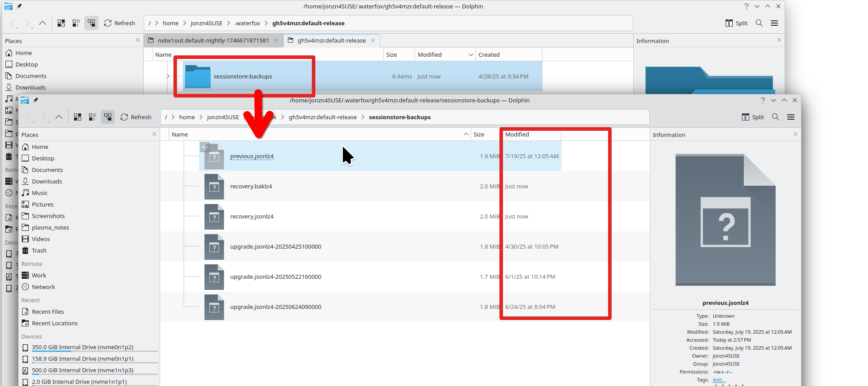Open .waterfox breadcrumb in back window
Screen dimensions: 868x386
pyautogui.click(x=247, y=23)
